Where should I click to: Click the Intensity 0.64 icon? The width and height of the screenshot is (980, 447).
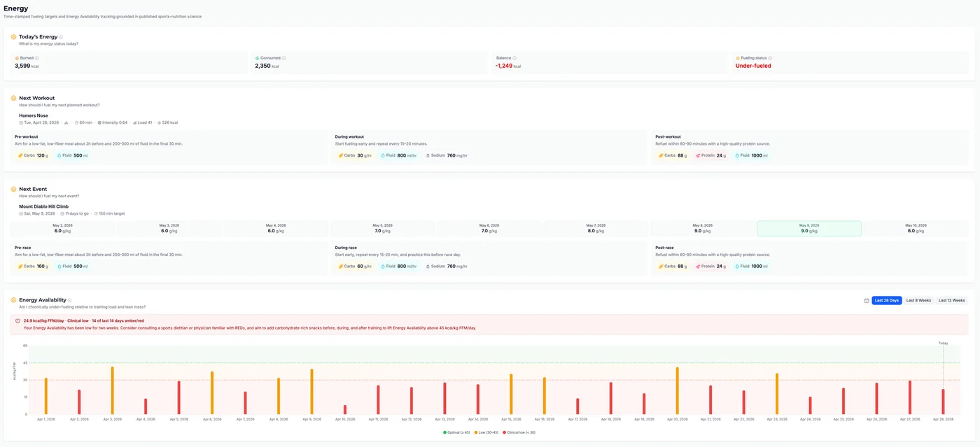tap(99, 122)
